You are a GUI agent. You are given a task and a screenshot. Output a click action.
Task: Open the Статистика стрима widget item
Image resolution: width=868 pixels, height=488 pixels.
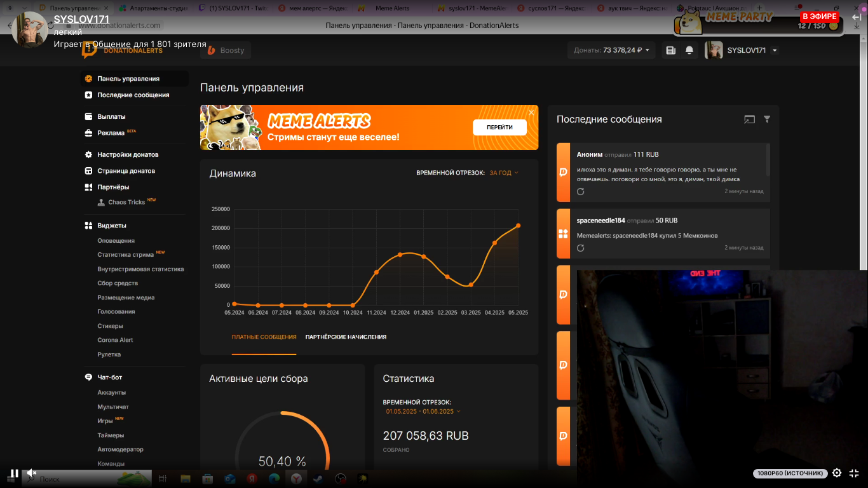tap(125, 255)
